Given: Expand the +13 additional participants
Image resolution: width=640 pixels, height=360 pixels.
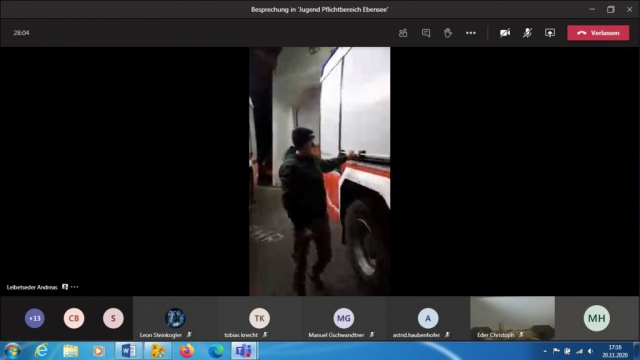Looking at the screenshot, I should pyautogui.click(x=35, y=318).
